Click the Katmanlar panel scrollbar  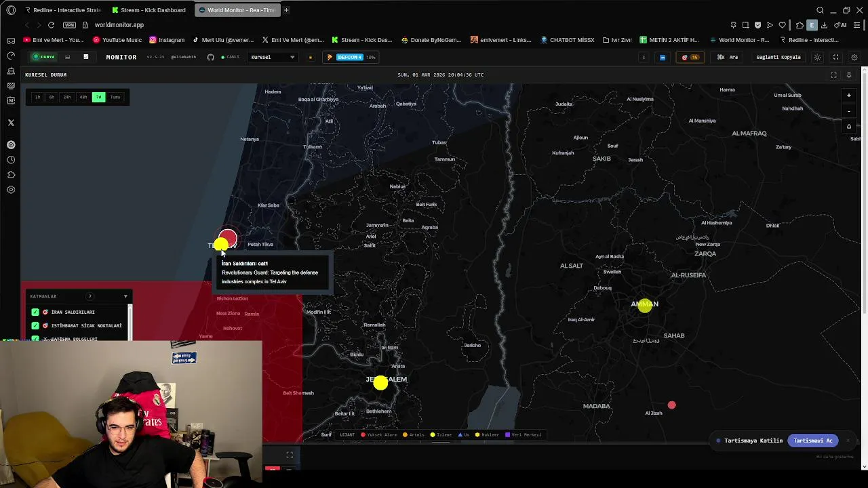[x=130, y=322]
